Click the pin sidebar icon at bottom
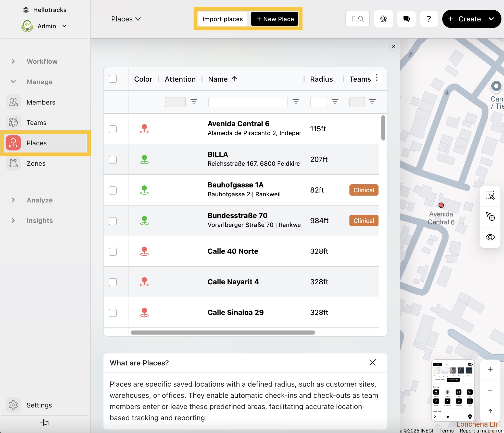The width and height of the screenshot is (504, 433). point(44,423)
